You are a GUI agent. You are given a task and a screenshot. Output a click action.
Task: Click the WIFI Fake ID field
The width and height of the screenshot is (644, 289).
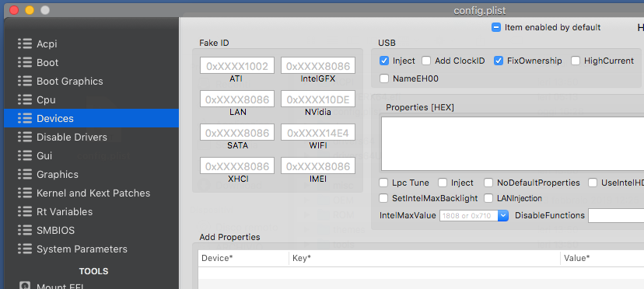coord(318,133)
